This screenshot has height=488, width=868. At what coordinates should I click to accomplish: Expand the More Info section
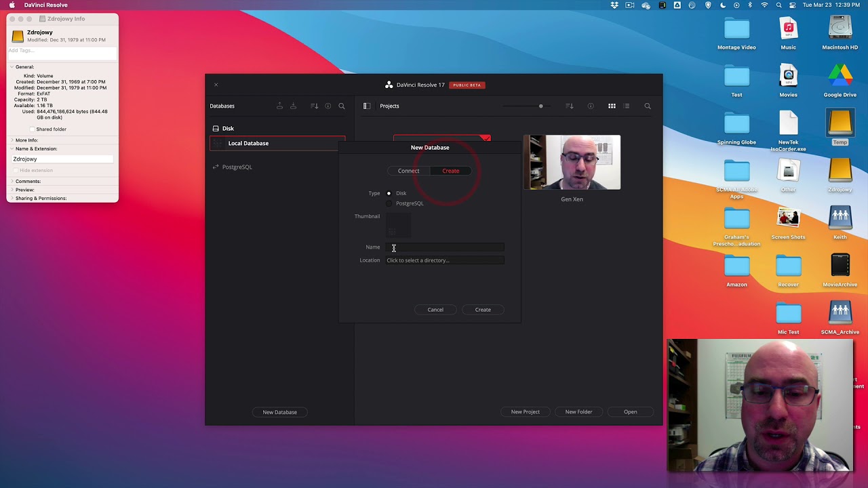pyautogui.click(x=12, y=140)
